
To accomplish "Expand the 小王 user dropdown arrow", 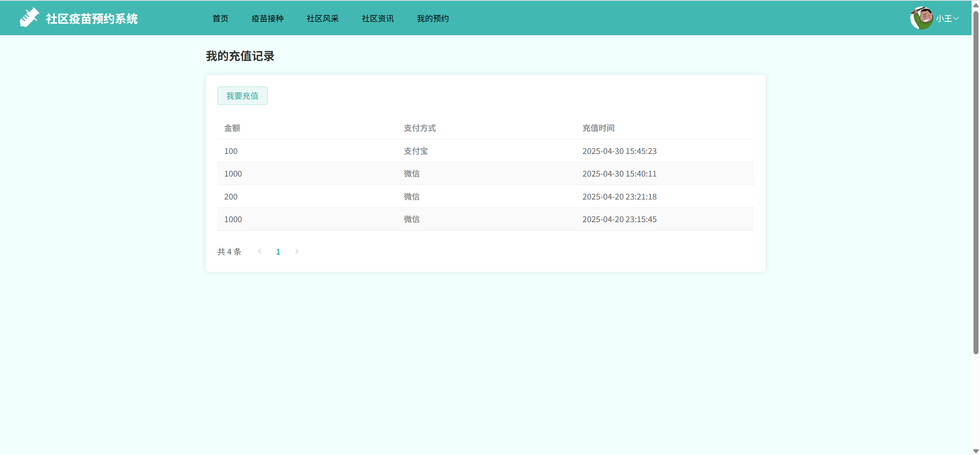I will [x=956, y=18].
